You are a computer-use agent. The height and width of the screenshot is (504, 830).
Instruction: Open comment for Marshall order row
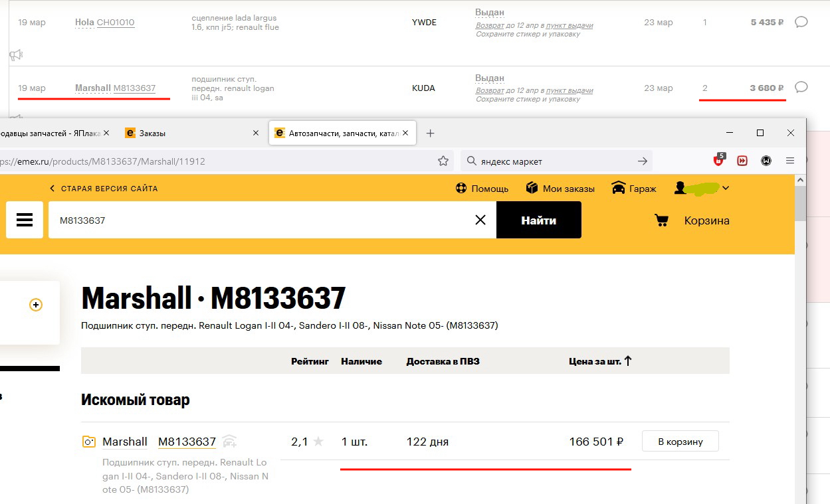(801, 87)
